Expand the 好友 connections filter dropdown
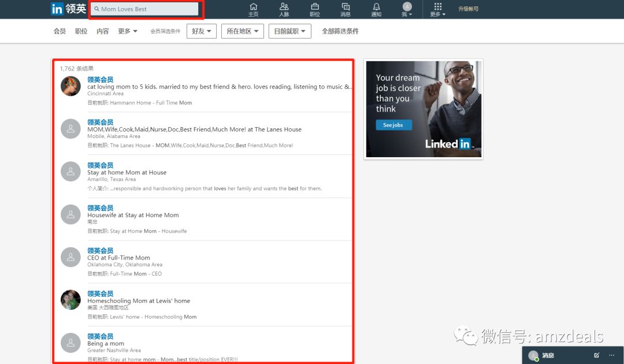This screenshot has width=624, height=364. tap(201, 31)
